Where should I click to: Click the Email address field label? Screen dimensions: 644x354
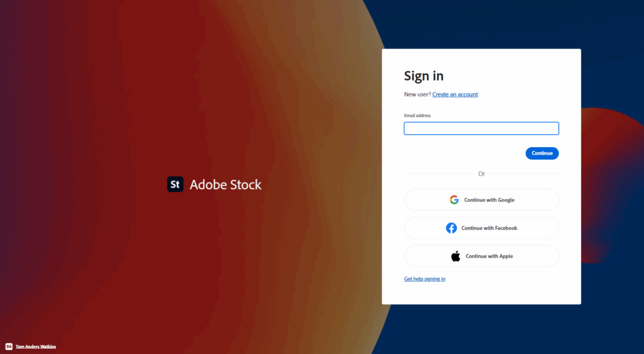418,116
